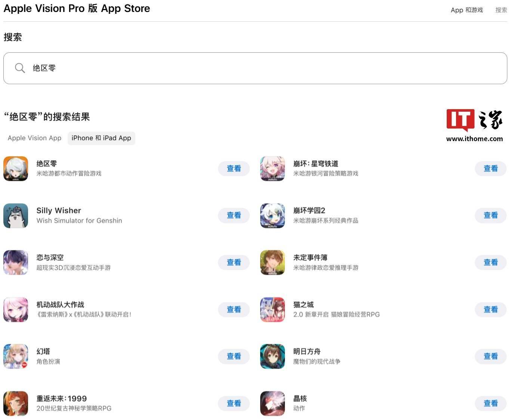Image resolution: width=511 pixels, height=420 pixels.
Task: Click subtitle 米哈游崩坏系列经典作品
Action: tap(326, 220)
